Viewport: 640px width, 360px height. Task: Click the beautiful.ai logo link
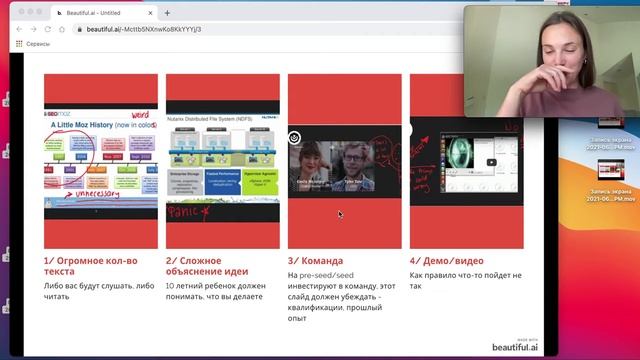515,347
